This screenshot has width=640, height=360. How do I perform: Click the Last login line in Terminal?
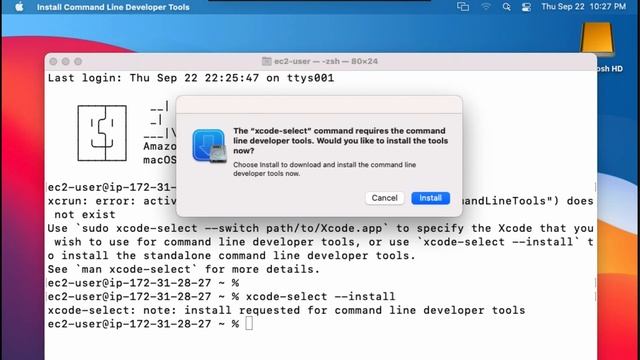click(191, 78)
